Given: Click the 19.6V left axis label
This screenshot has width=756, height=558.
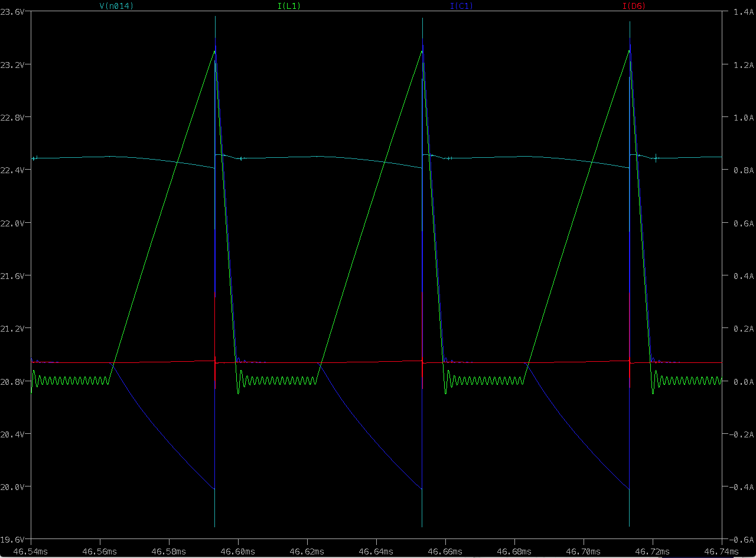Looking at the screenshot, I should pyautogui.click(x=12, y=540).
